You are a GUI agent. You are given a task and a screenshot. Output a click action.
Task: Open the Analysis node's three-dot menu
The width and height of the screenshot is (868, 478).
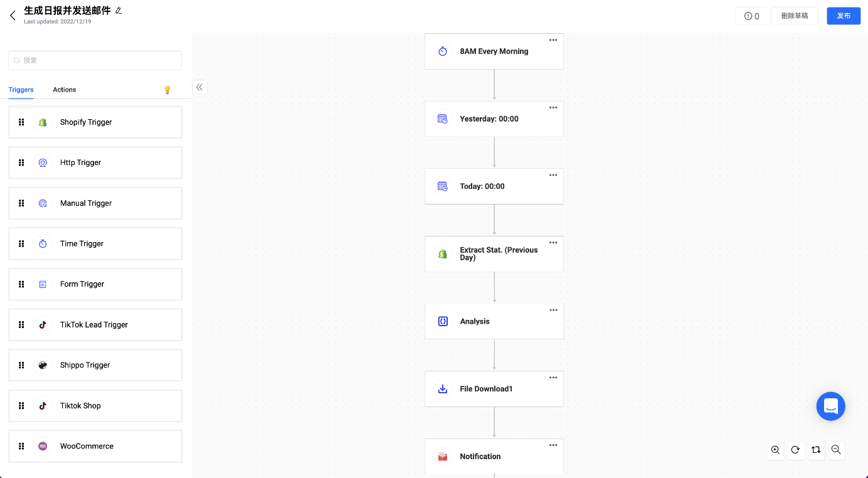553,310
